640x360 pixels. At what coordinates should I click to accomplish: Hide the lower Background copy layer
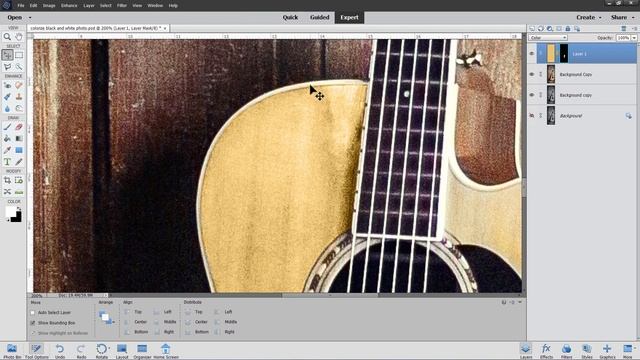531,95
